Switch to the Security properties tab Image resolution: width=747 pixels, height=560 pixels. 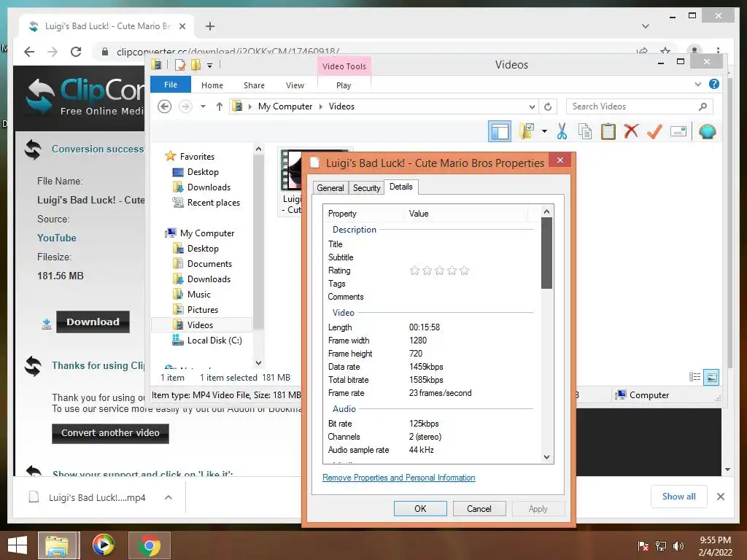click(x=366, y=187)
